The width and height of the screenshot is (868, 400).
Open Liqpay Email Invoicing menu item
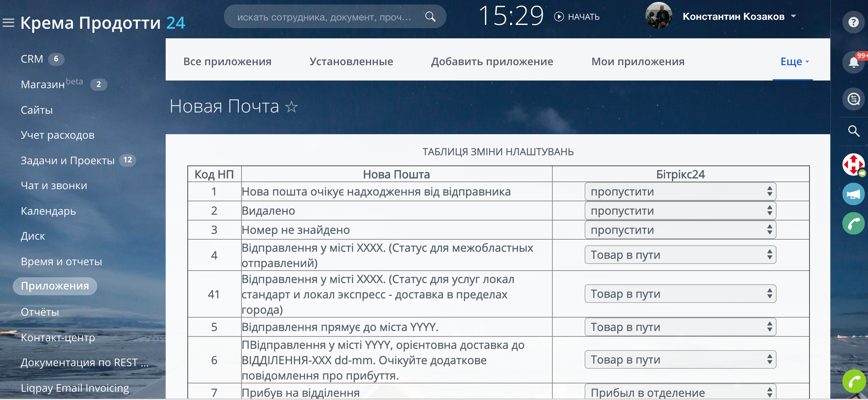[75, 388]
